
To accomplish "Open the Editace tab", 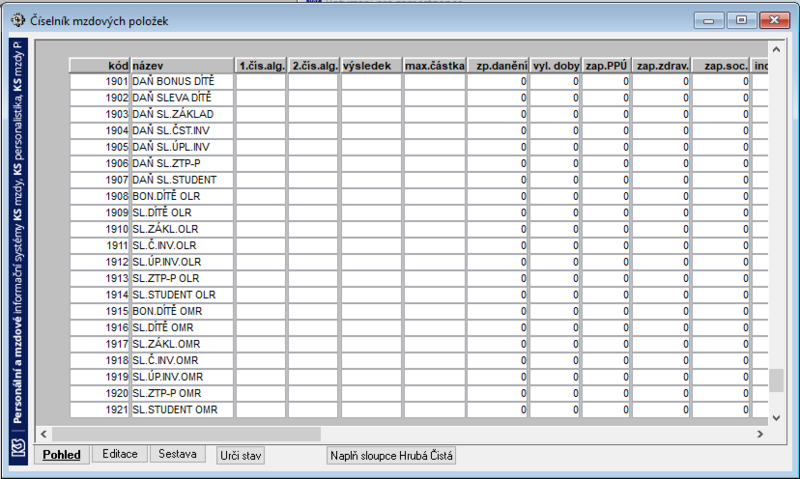I will tap(120, 453).
